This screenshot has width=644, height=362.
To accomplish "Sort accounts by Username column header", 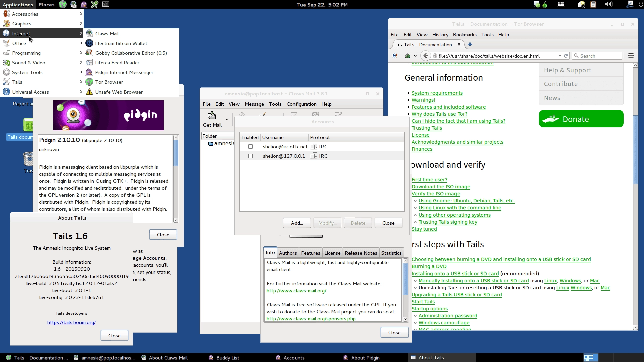I will [284, 137].
